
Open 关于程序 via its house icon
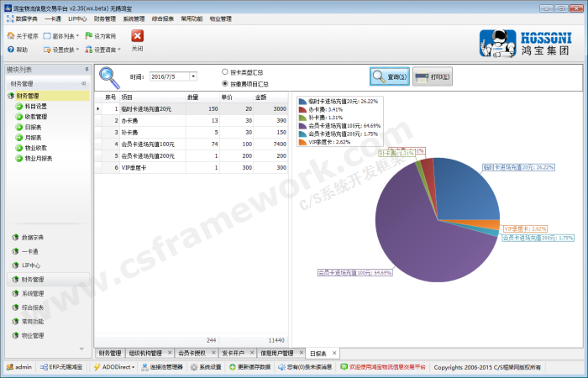10,36
